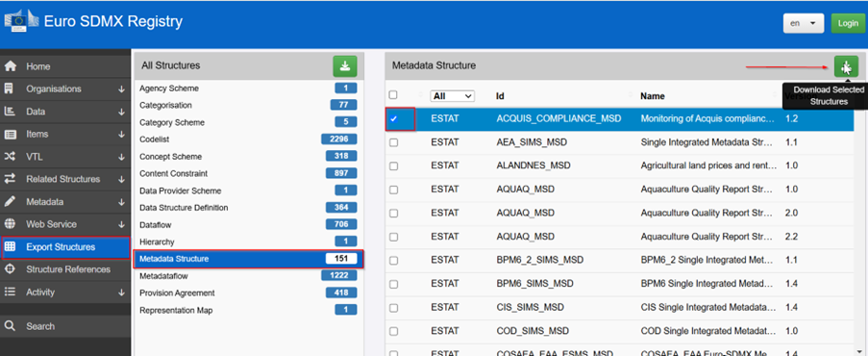Select Codelist in All Structures list
868x356 pixels.
pyautogui.click(x=248, y=140)
